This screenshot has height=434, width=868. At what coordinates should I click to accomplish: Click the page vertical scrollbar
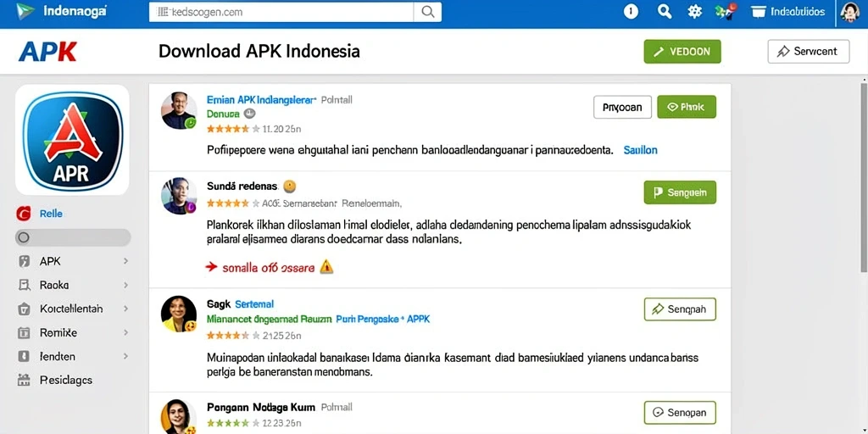[864, 177]
